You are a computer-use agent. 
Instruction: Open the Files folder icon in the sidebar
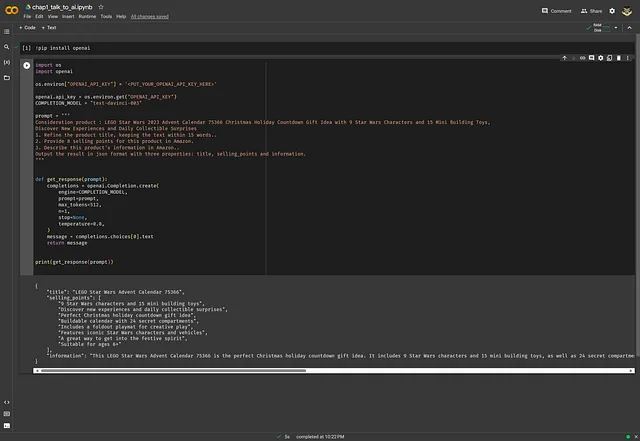point(7,78)
